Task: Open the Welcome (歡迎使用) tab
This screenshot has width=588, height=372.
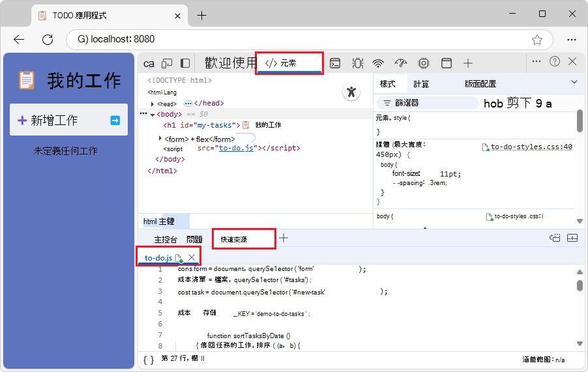Action: 230,63
